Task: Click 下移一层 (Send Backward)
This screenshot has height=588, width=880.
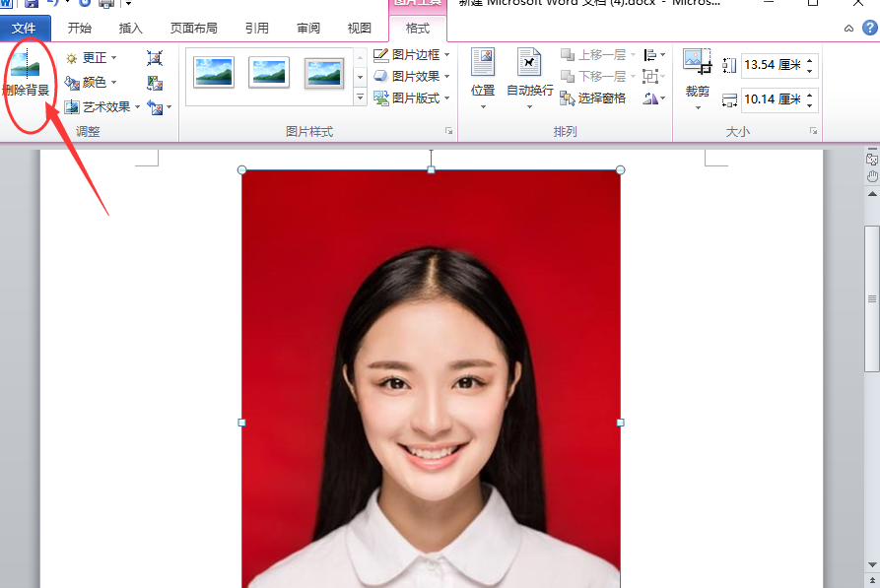Action: 598,76
